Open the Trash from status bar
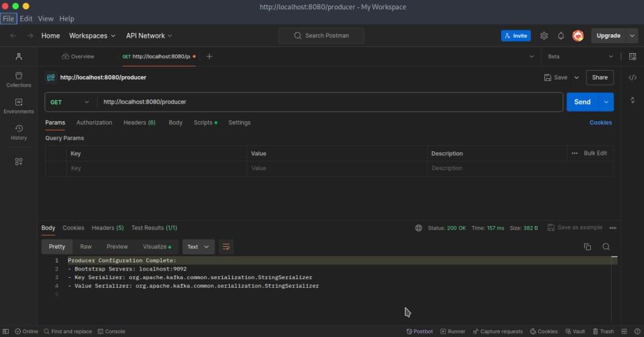The height and width of the screenshot is (337, 644). tap(603, 331)
